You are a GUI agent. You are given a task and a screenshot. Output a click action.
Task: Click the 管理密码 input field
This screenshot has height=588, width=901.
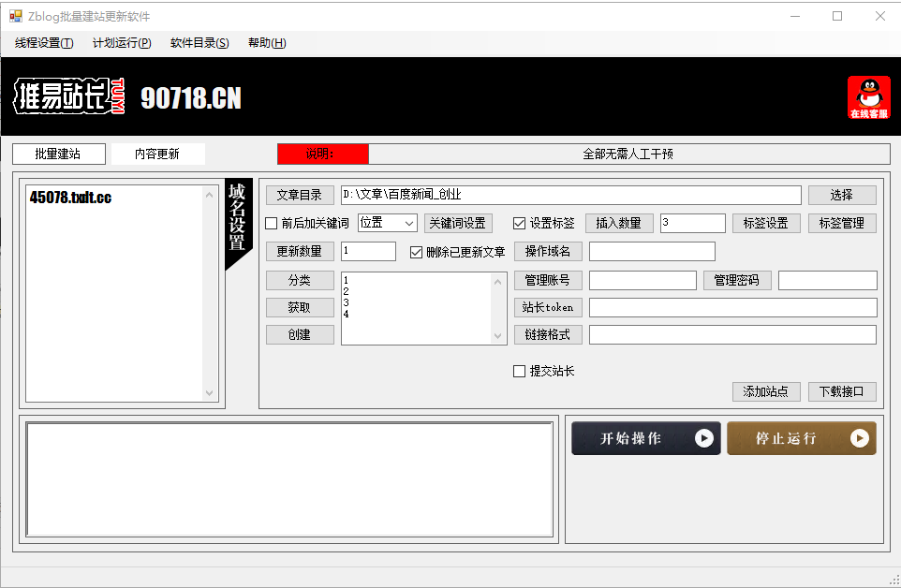point(827,280)
